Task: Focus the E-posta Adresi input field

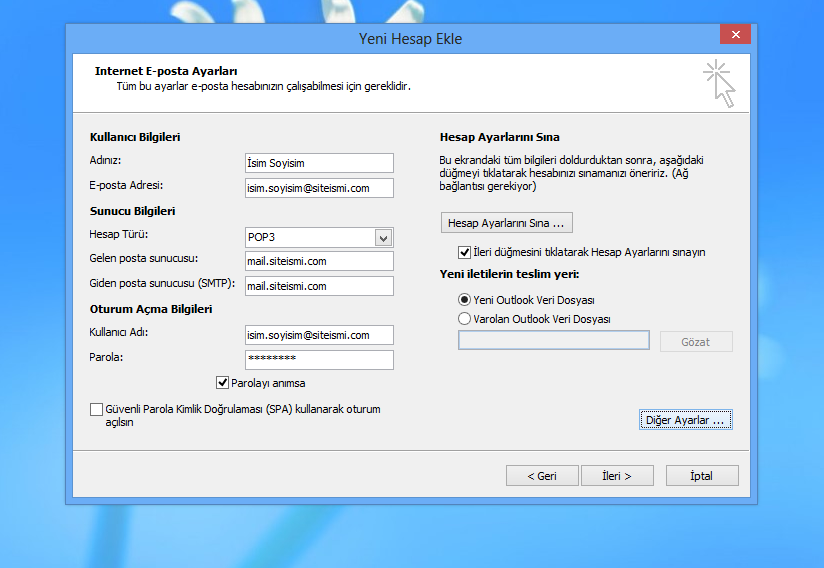Action: pos(319,188)
